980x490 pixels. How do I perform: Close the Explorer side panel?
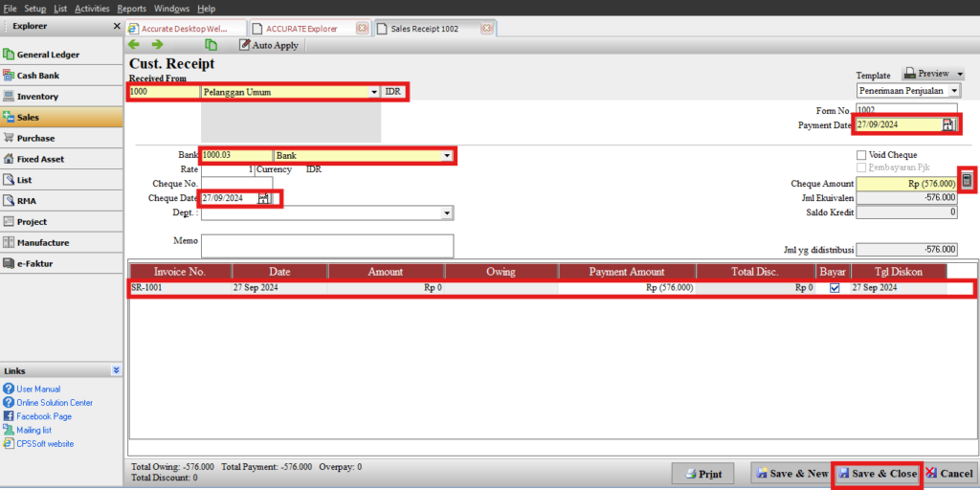point(117,26)
